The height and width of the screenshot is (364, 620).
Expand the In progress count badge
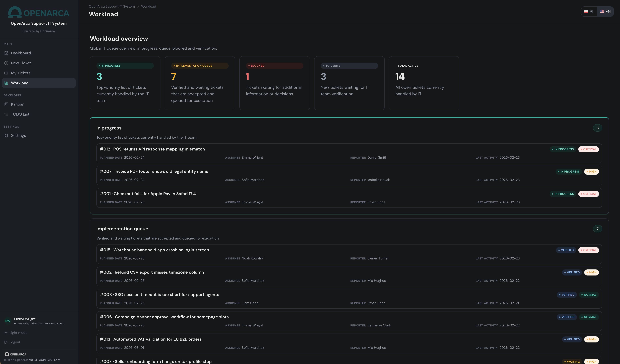598,128
